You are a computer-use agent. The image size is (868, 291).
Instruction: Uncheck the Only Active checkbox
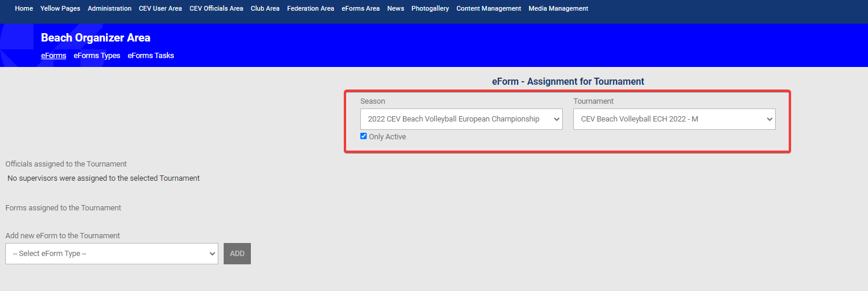[x=363, y=136]
